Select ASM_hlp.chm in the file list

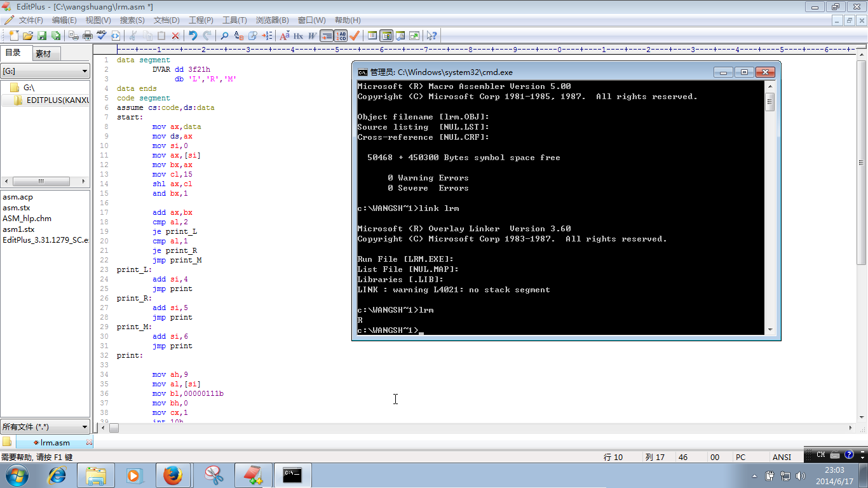pos(27,219)
